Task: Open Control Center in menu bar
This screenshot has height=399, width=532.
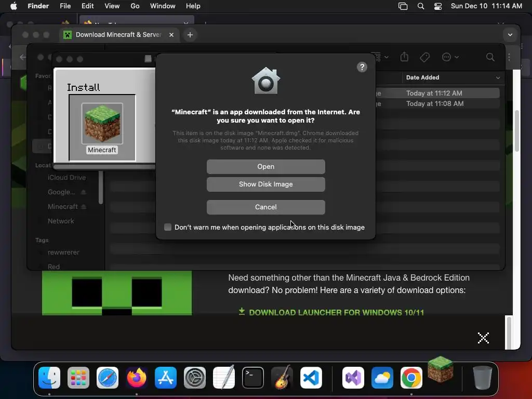Action: tap(438, 6)
